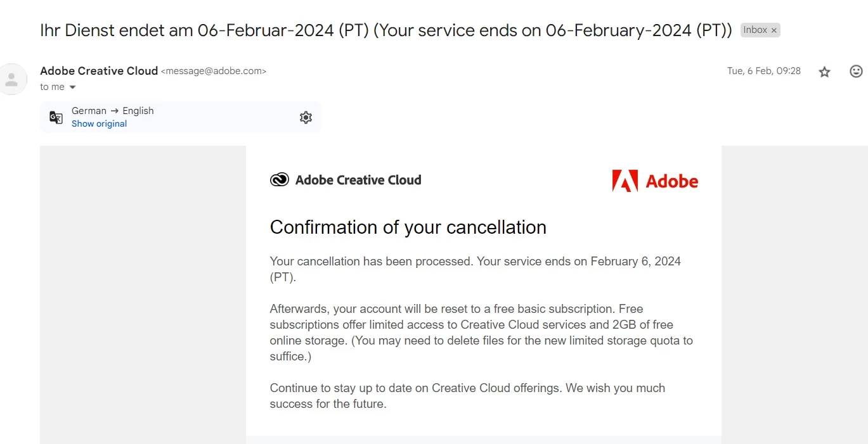Click the Adobe Creative Cloud text in email header
868x444 pixels.
(358, 180)
